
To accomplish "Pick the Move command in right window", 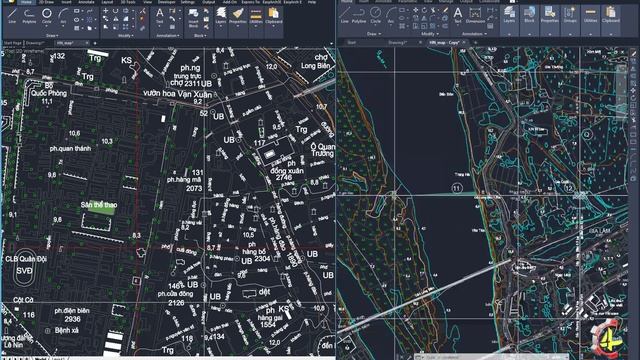I will [416, 10].
